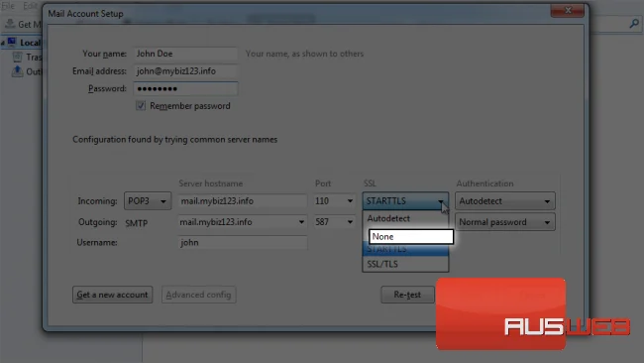Pick SSL/TLS from the SSL dropdown list
Image resolution: width=644 pixels, height=363 pixels.
point(405,264)
